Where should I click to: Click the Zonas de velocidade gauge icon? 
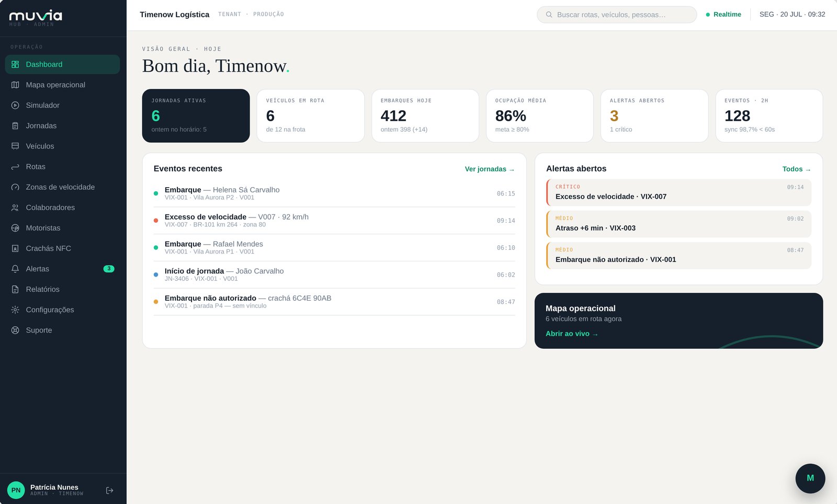coord(15,187)
